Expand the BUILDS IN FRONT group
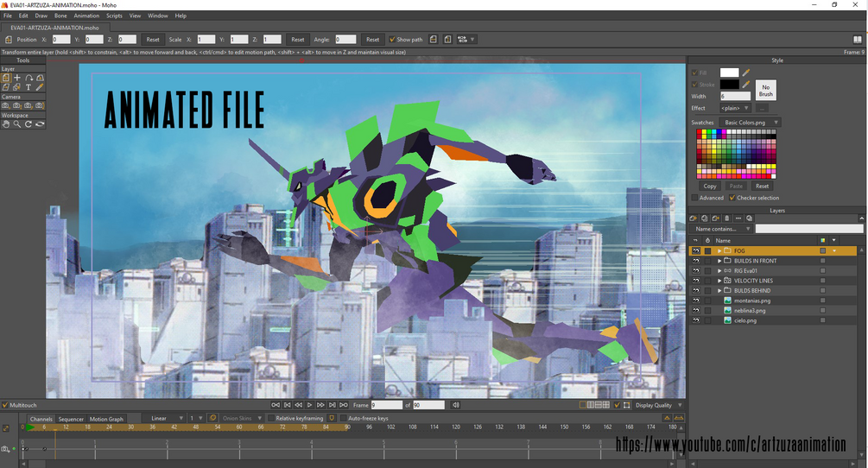This screenshot has width=868, height=468. [x=719, y=261]
